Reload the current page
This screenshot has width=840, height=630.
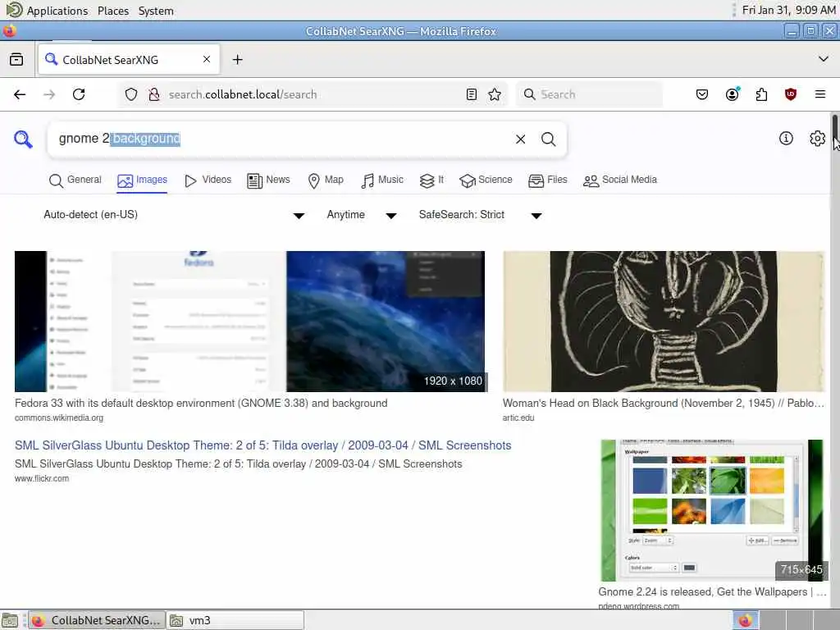(x=79, y=94)
